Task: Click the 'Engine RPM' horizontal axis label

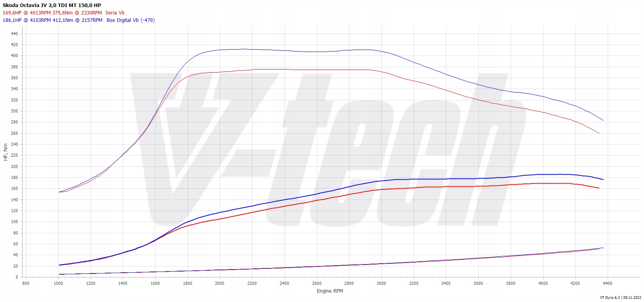Action: (x=330, y=291)
